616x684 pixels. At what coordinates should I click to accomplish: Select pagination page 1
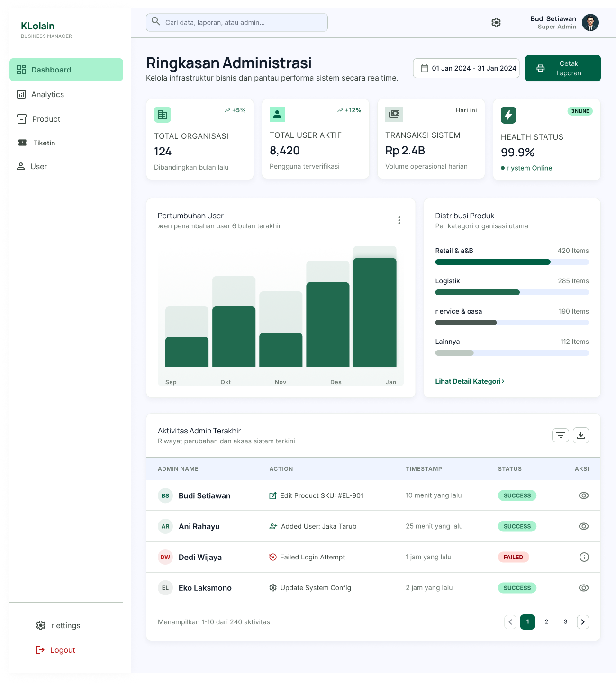click(x=528, y=622)
